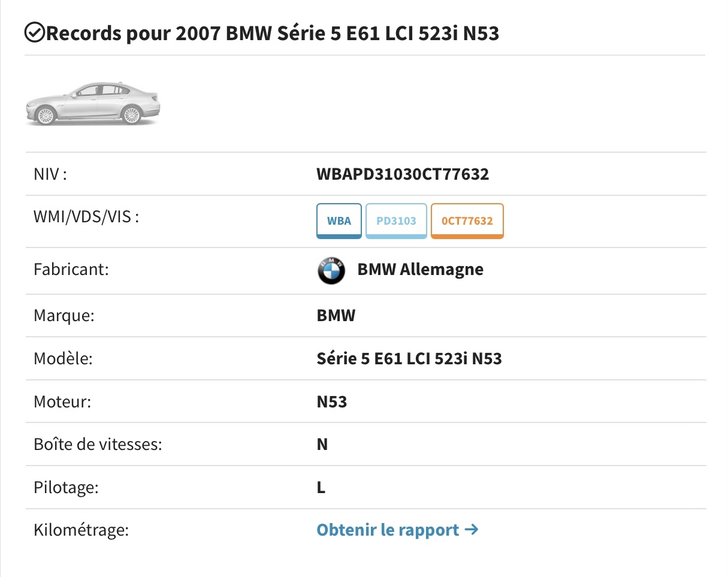Select the 0CT77632 VIS badge
The height and width of the screenshot is (577, 728).
pyautogui.click(x=467, y=221)
